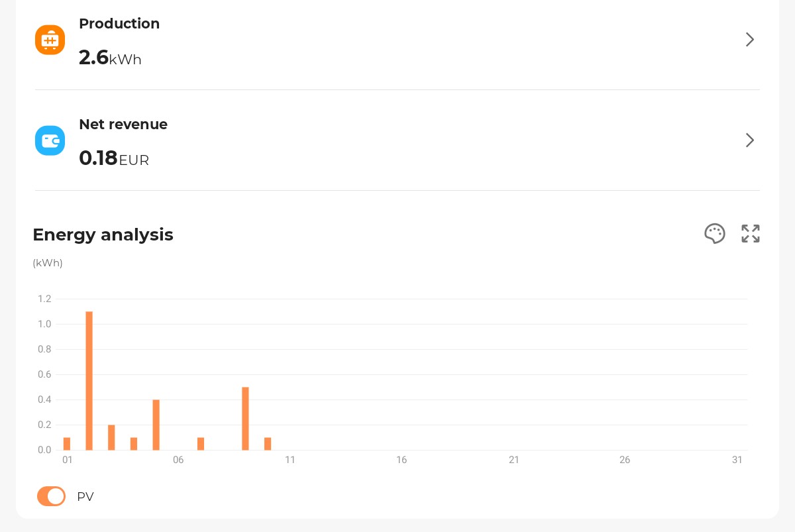This screenshot has height=532, width=795.
Task: Click the 0.2 kWh bar for day 03
Action: coord(111,437)
